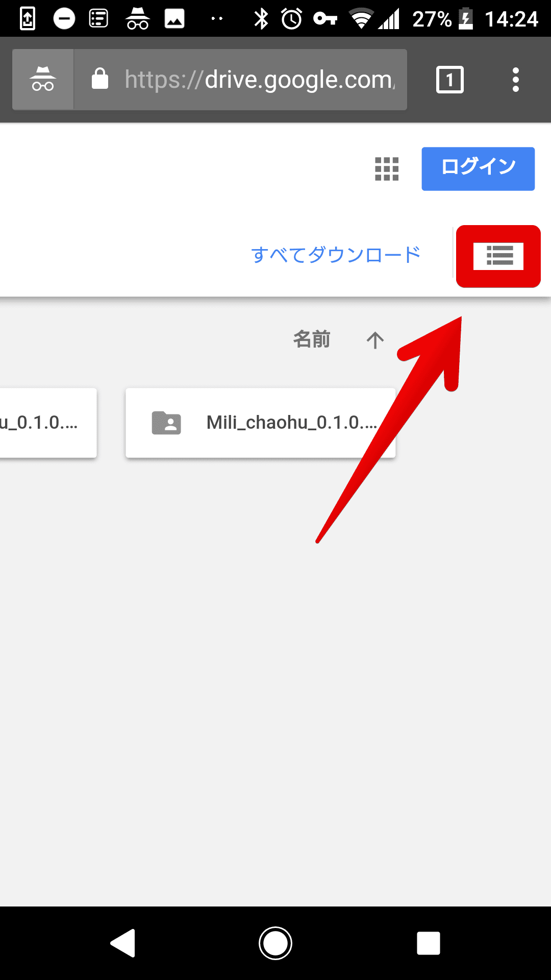Open the partially visible u_0.1.0 folder
The width and height of the screenshot is (551, 980).
[47, 423]
